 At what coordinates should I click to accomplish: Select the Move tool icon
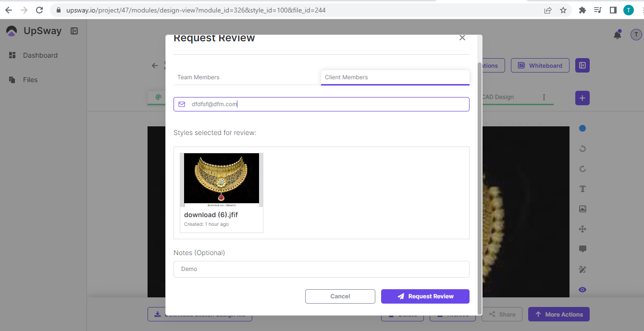tap(582, 229)
